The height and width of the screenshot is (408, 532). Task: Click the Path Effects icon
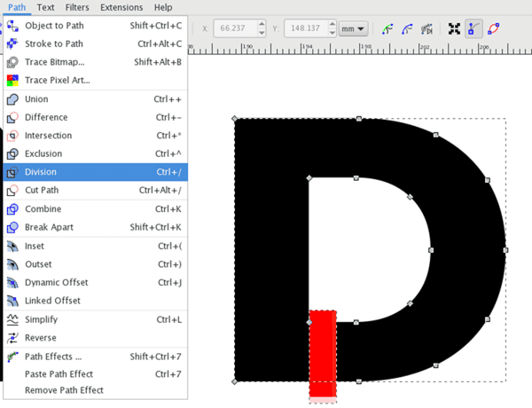pos(12,357)
